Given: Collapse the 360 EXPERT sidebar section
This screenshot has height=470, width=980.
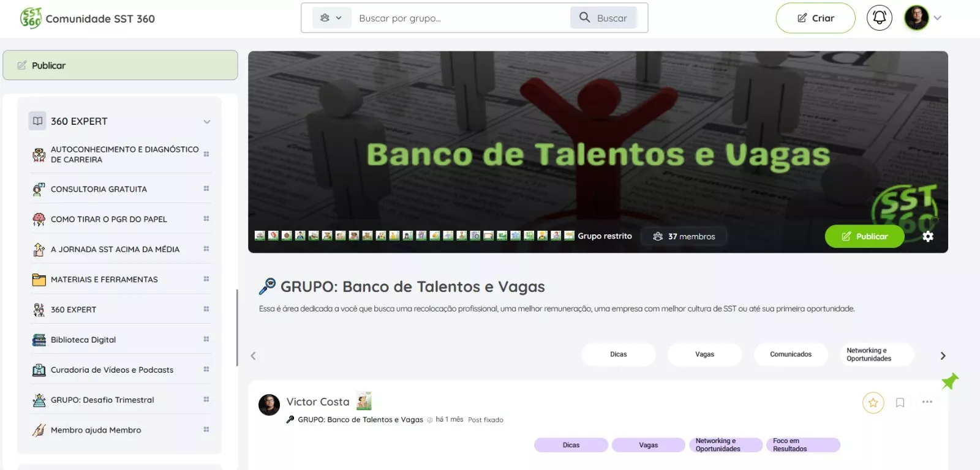Looking at the screenshot, I should click(207, 122).
